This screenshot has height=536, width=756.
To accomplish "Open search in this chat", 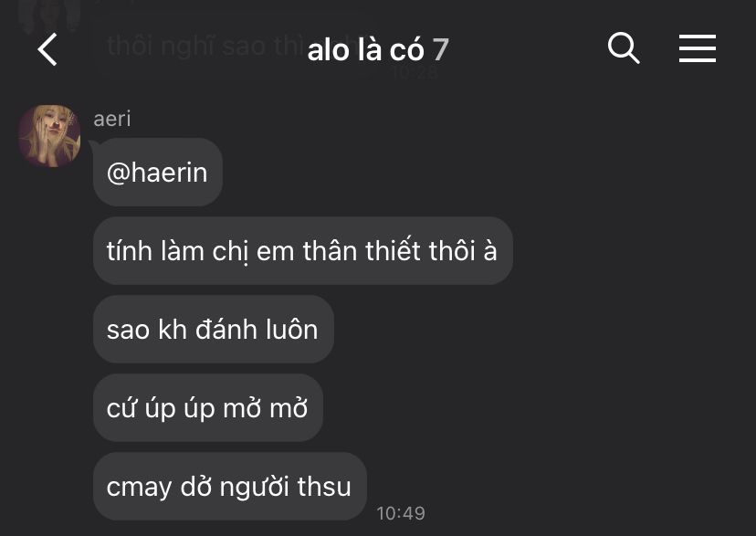I will pyautogui.click(x=624, y=48).
